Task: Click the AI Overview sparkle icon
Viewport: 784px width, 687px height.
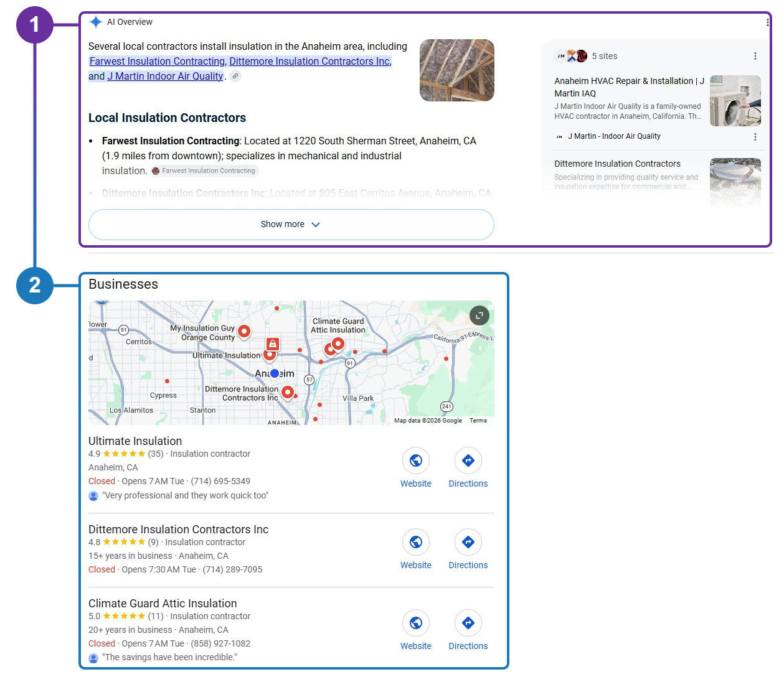Action: coord(96,22)
